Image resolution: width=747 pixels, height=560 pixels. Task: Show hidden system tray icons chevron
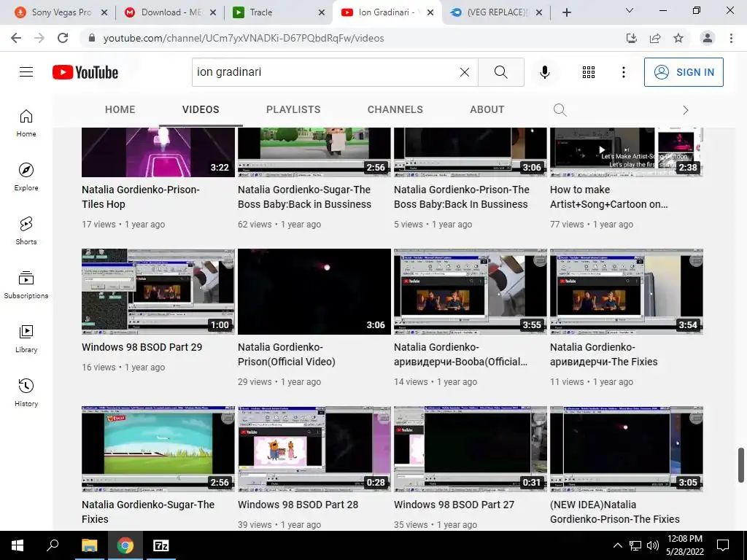click(x=617, y=545)
